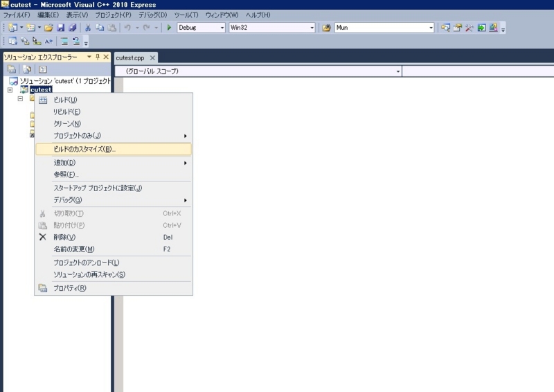Click the Cut scissors icon in the toolbar
The width and height of the screenshot is (554, 392).
88,28
